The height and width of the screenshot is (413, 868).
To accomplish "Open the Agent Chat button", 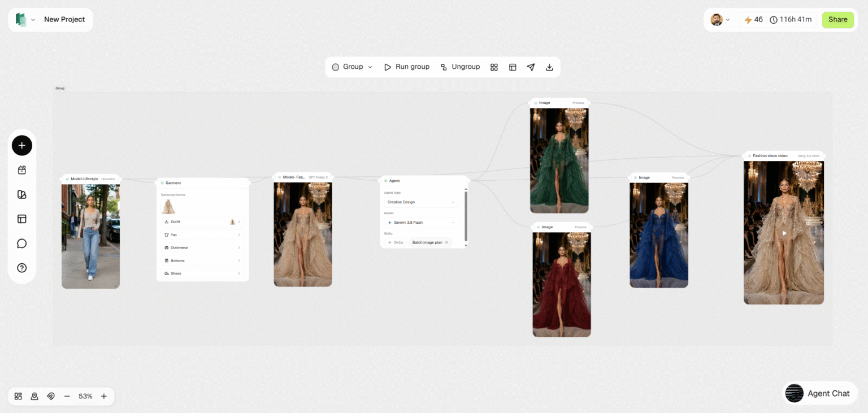I will 820,393.
